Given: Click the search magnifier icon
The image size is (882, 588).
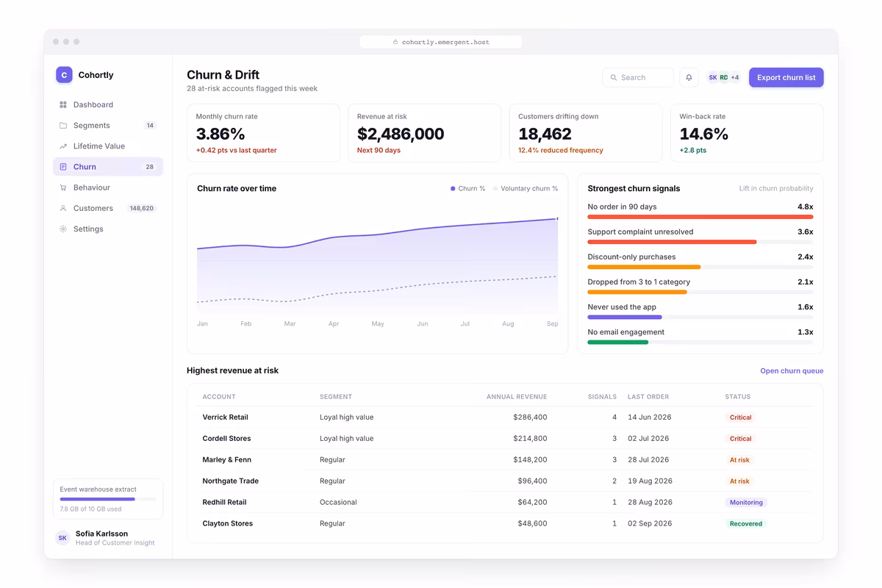Looking at the screenshot, I should 614,78.
